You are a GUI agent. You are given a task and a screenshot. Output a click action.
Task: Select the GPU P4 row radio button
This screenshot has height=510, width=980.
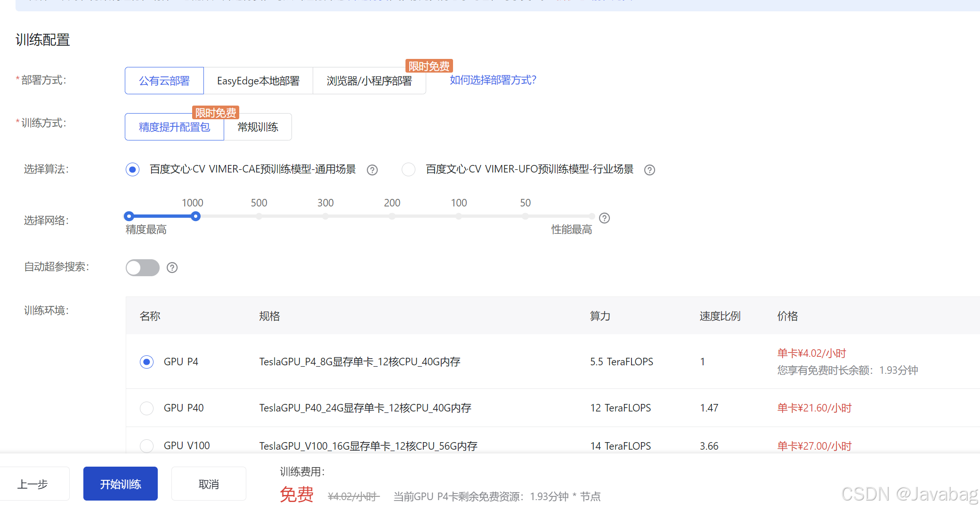(x=146, y=362)
